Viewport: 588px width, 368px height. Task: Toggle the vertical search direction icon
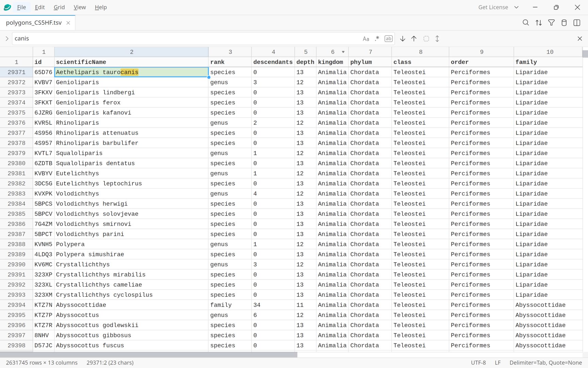tap(437, 39)
